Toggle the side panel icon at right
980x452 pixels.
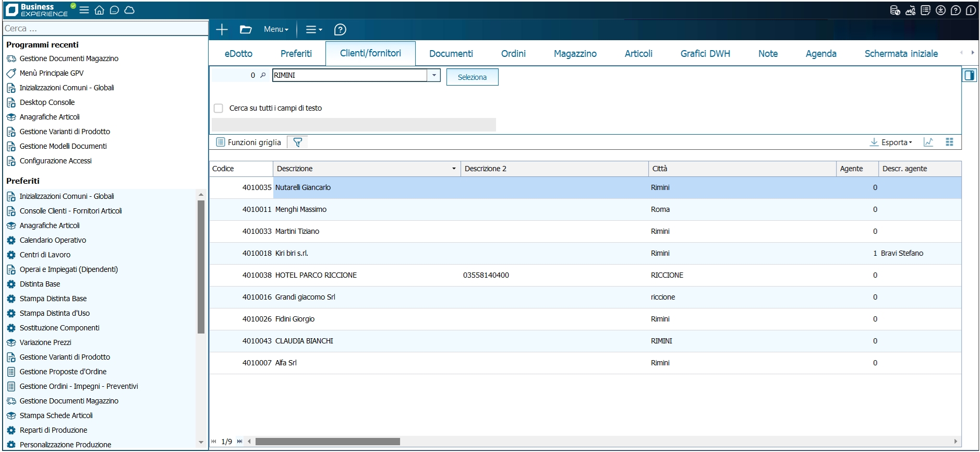click(x=969, y=76)
